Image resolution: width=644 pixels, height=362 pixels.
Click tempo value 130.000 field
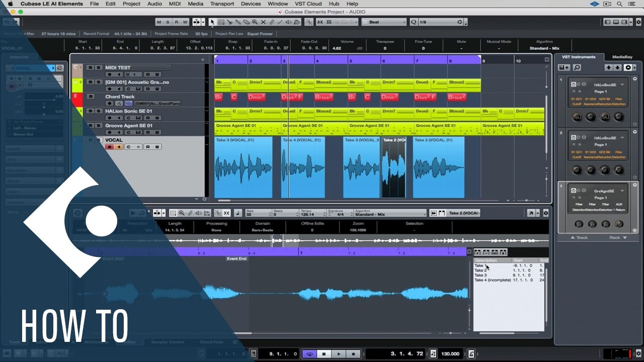click(450, 354)
